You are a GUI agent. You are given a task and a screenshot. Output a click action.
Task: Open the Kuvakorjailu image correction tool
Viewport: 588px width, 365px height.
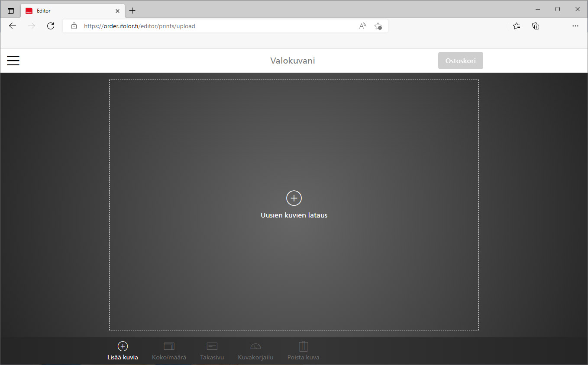coord(255,351)
